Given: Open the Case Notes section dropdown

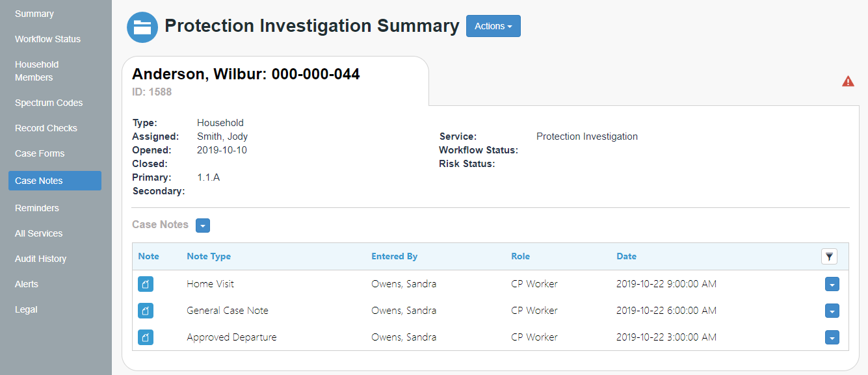Looking at the screenshot, I should click(203, 226).
